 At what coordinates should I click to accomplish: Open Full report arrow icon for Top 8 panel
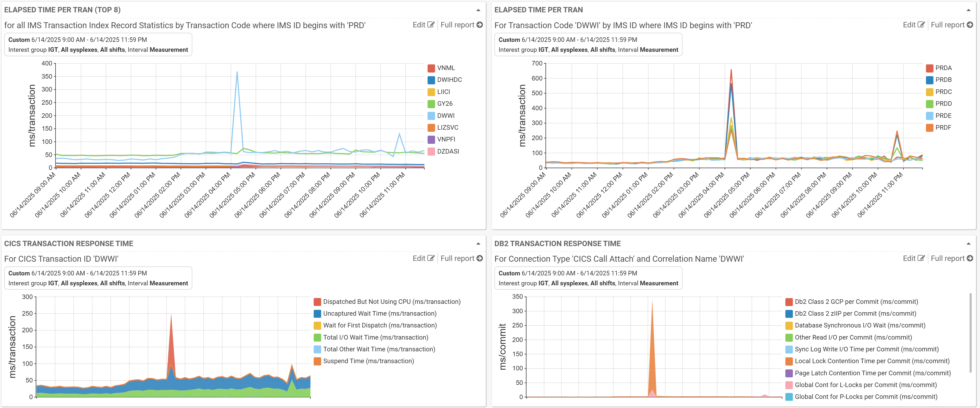tap(480, 25)
